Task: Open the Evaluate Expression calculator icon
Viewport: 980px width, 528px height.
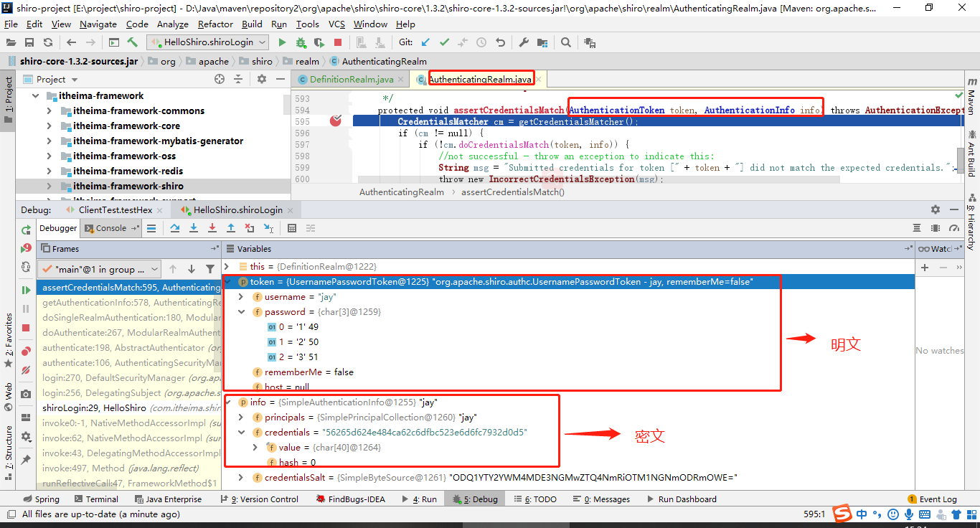Action: 292,228
